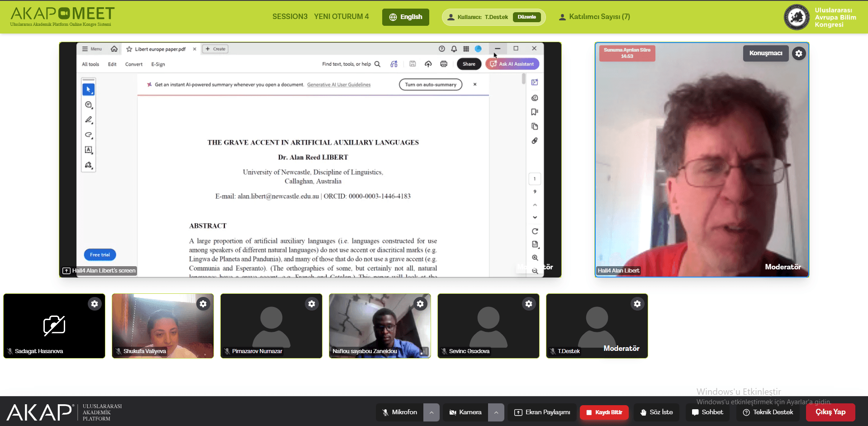Open the Sohbet chat panel
The width and height of the screenshot is (868, 426).
pos(707,412)
